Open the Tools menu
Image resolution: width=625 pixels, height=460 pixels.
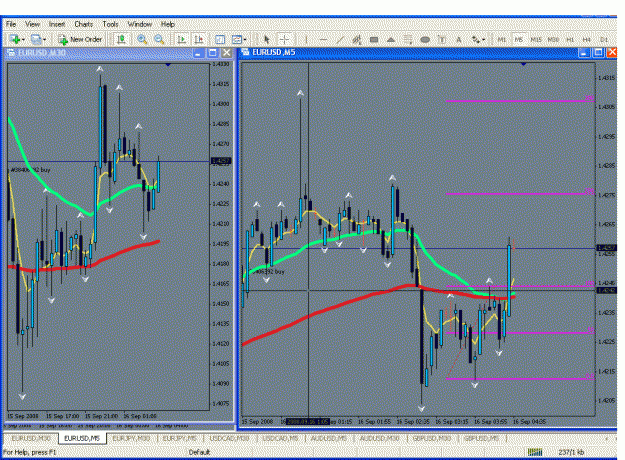point(110,24)
